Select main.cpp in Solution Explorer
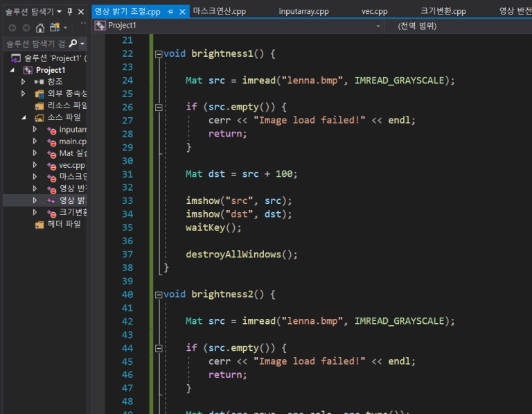The image size is (532, 414). tap(73, 141)
